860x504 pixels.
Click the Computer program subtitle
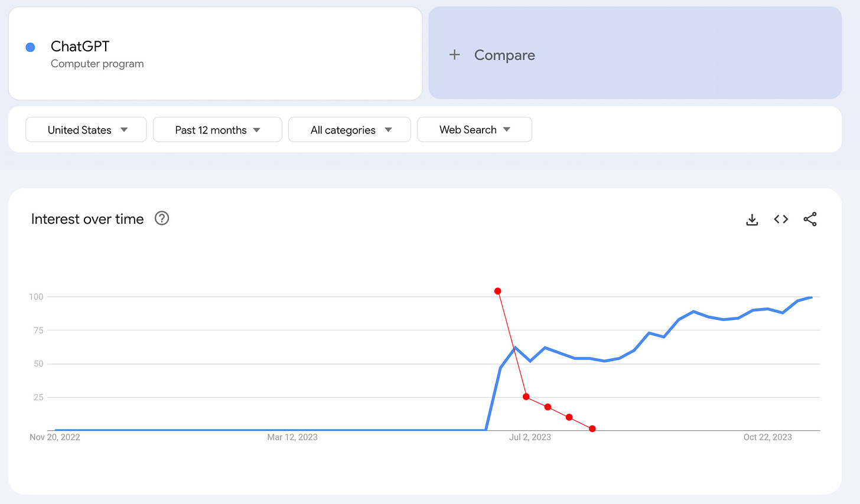pos(97,64)
